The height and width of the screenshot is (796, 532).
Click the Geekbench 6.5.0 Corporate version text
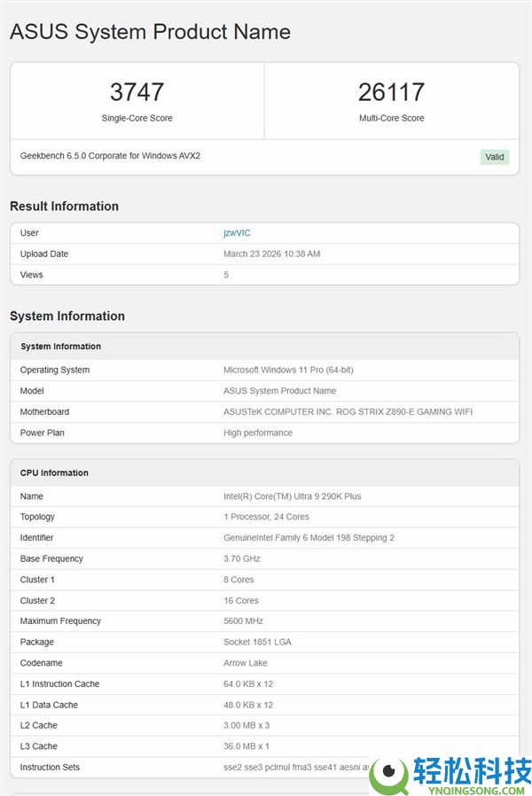[110, 156]
